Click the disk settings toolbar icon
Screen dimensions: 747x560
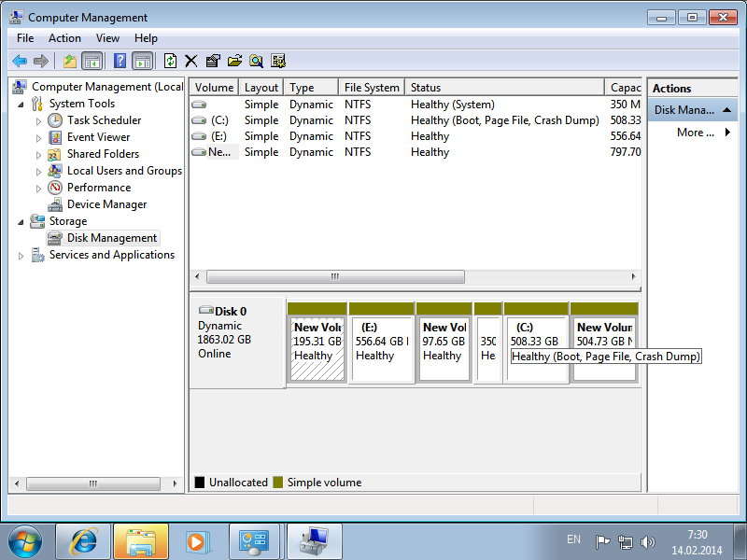[x=278, y=61]
